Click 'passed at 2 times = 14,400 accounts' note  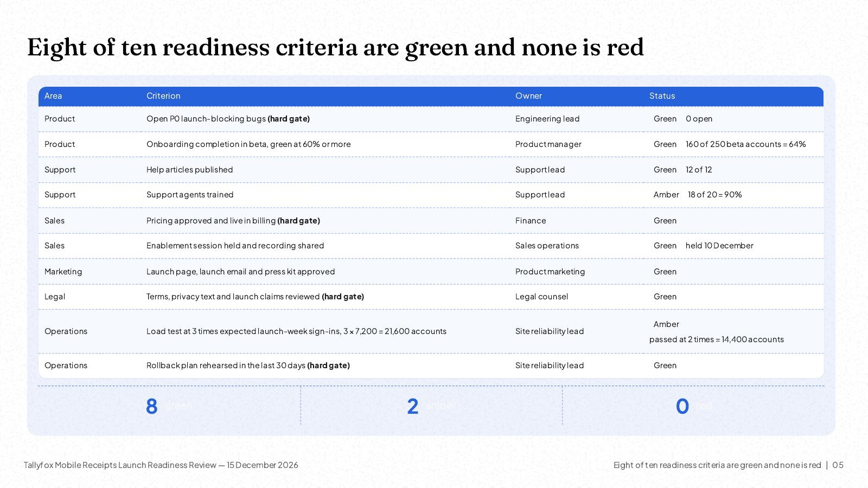717,339
